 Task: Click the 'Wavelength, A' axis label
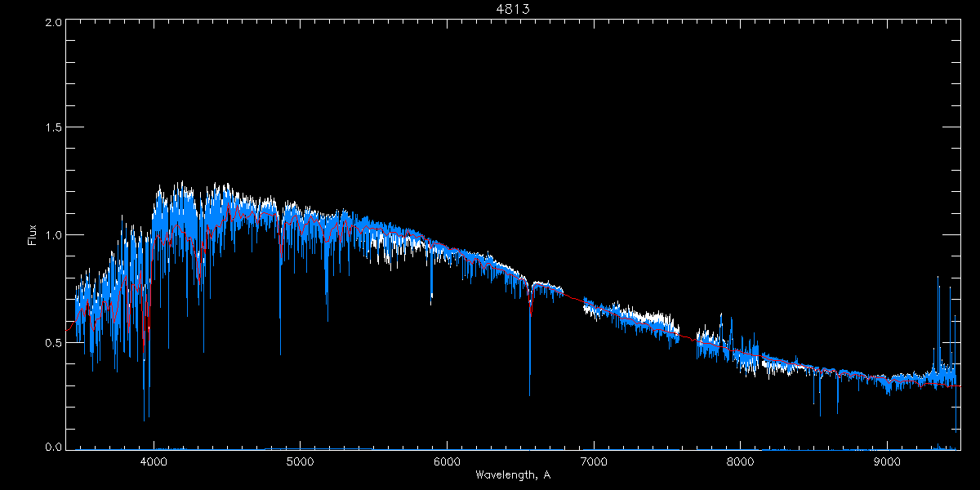513,474
